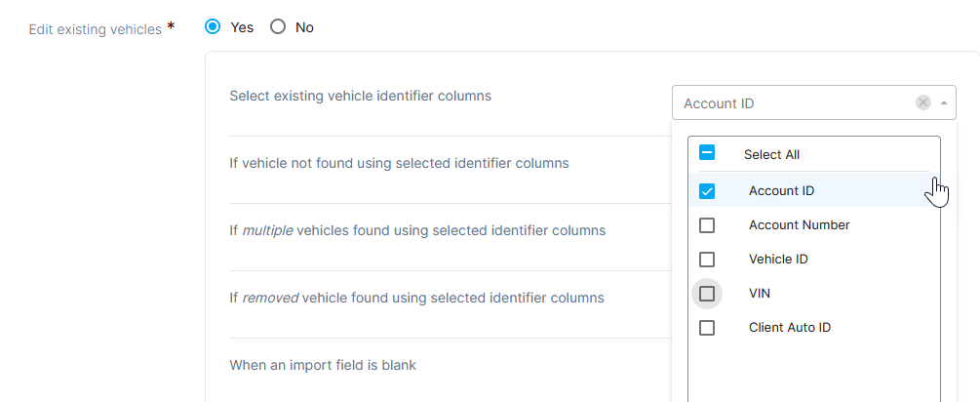Click the Select All option label

point(771,154)
